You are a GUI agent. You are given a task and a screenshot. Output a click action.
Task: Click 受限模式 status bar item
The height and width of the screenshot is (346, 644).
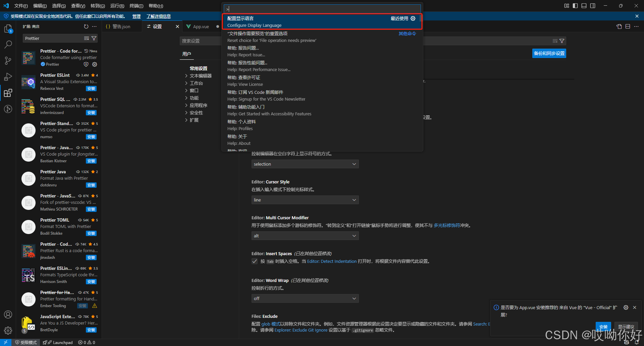[x=26, y=342]
